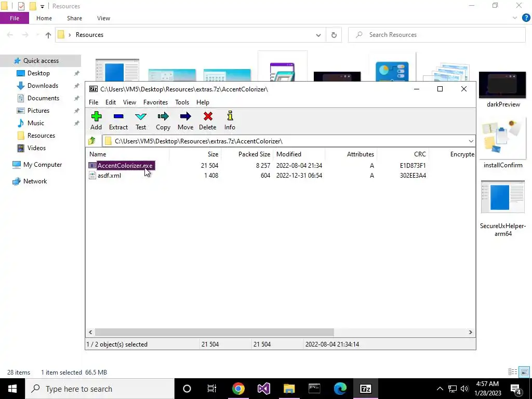Sort by the Attributes column header
Screen dimensions: 532x399
point(351,154)
